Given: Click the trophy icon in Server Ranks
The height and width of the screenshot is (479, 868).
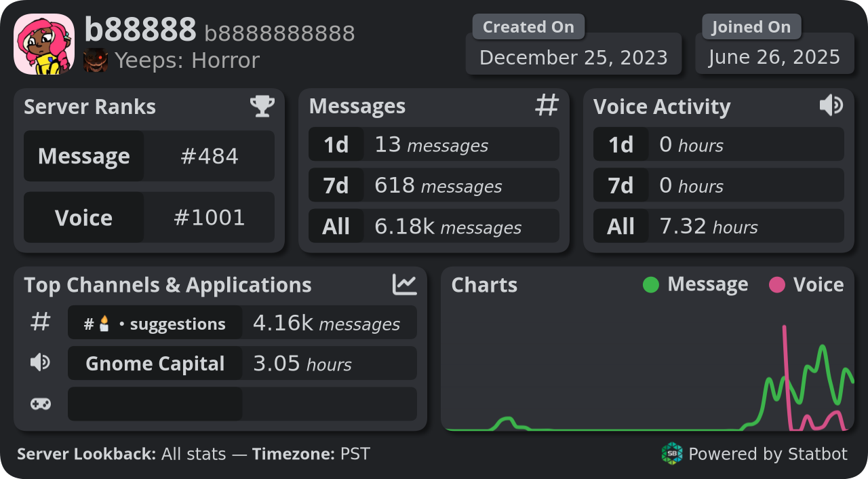Looking at the screenshot, I should [262, 106].
